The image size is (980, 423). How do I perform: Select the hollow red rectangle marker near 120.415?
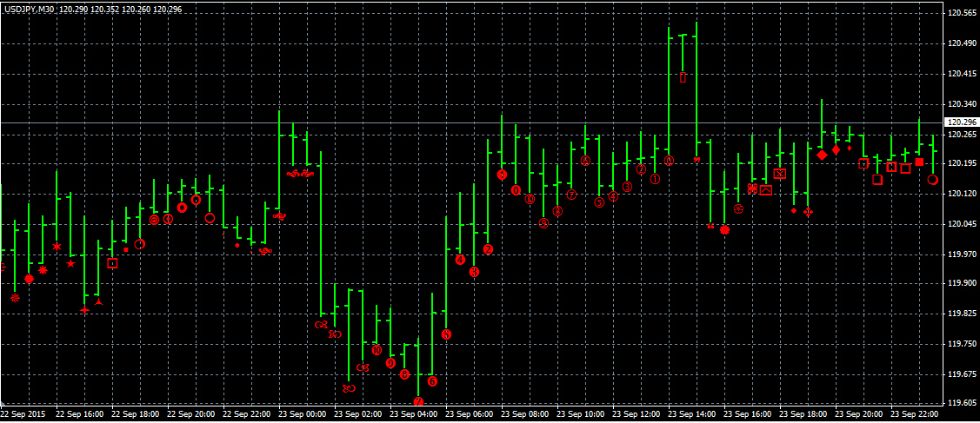pyautogui.click(x=683, y=78)
